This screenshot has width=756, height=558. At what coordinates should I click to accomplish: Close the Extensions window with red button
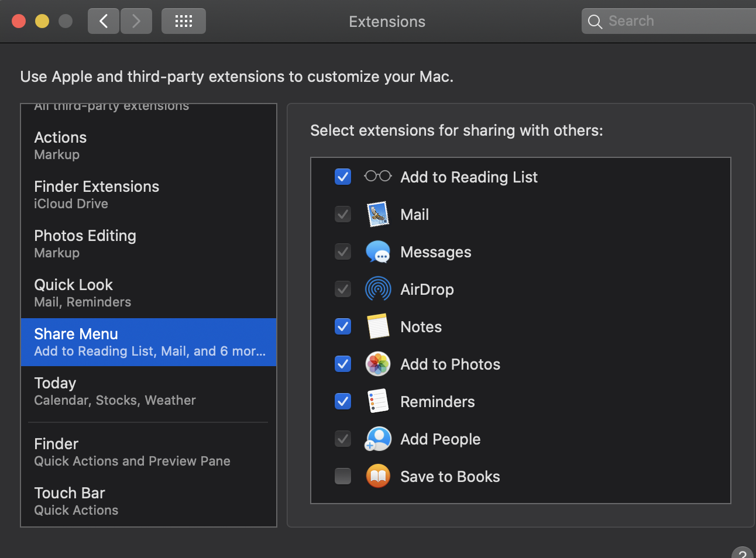click(x=19, y=21)
